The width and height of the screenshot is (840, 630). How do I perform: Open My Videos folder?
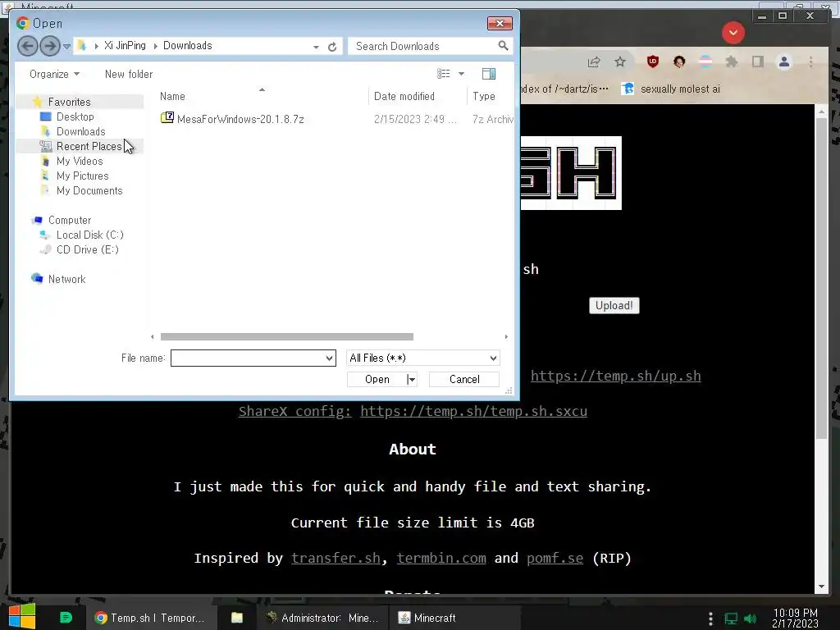tap(80, 161)
